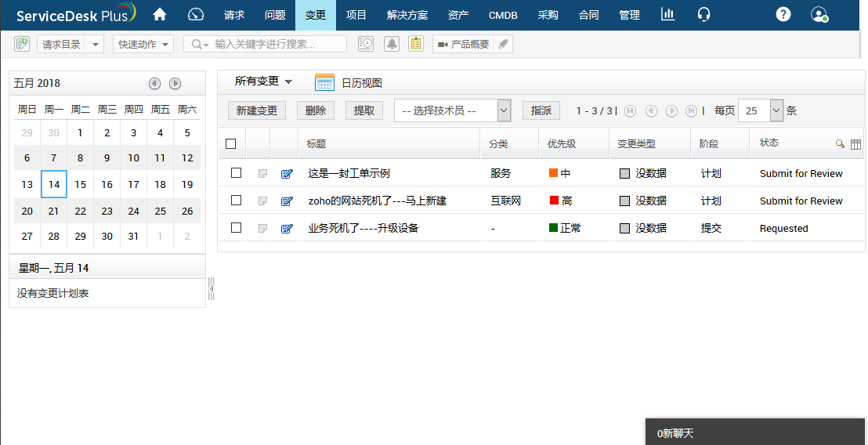
Task: Click red priority swatch 高
Action: [554, 201]
